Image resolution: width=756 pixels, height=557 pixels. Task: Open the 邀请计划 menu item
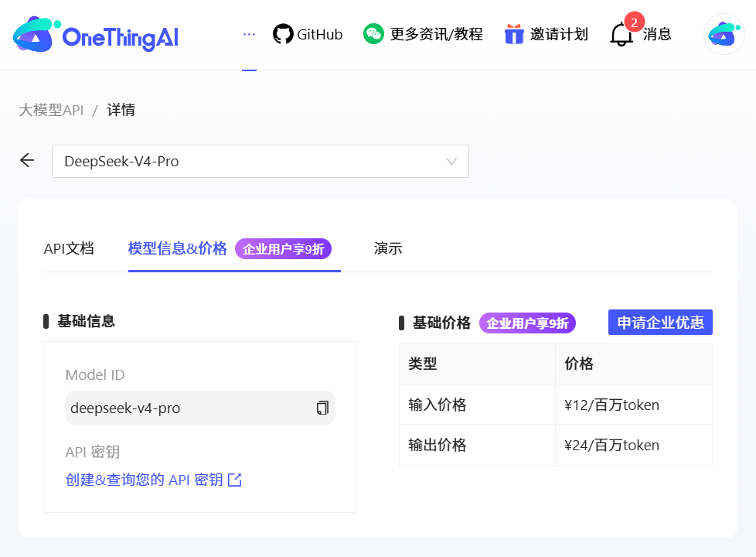[559, 34]
